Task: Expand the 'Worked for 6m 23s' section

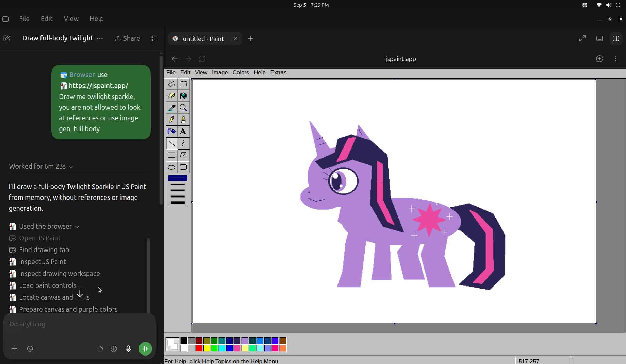Action: [41, 166]
